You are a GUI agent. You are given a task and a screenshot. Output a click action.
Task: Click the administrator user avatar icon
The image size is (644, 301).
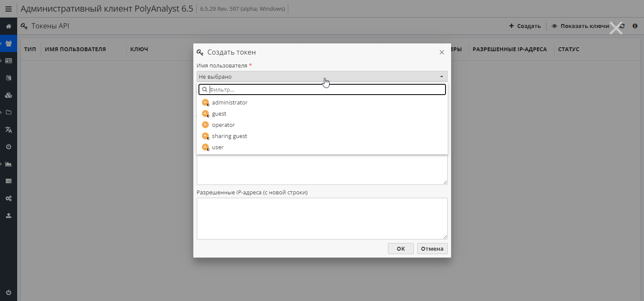(205, 103)
